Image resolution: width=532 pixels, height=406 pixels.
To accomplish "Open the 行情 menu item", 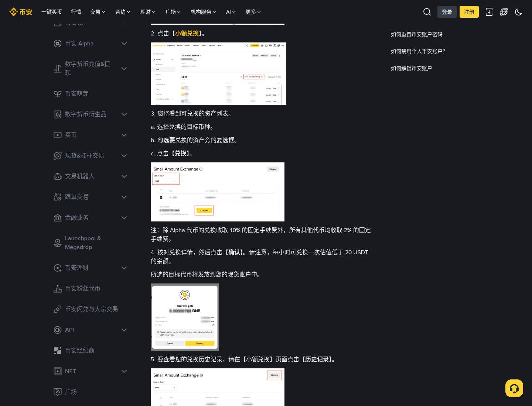I will pos(76,12).
